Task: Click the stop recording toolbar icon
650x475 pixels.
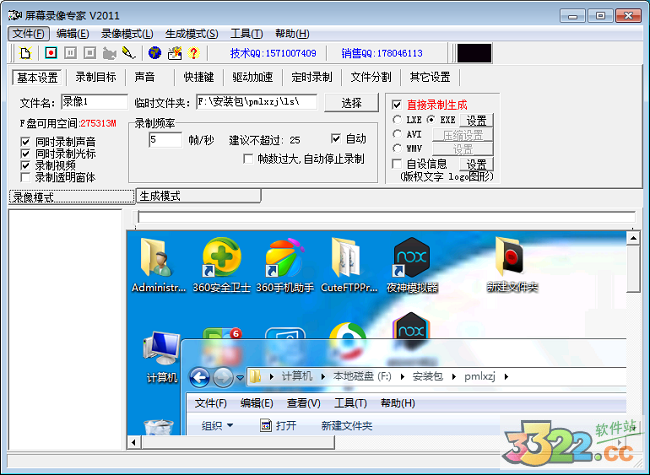Action: [x=89, y=53]
